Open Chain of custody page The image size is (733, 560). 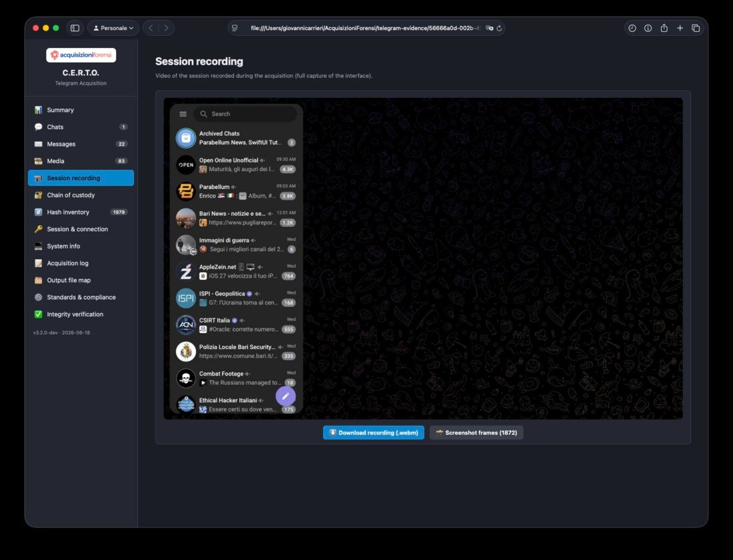click(x=81, y=195)
